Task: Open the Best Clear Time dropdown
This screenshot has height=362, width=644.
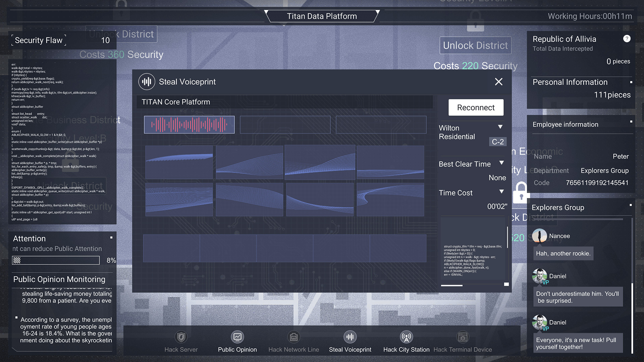Action: click(501, 163)
